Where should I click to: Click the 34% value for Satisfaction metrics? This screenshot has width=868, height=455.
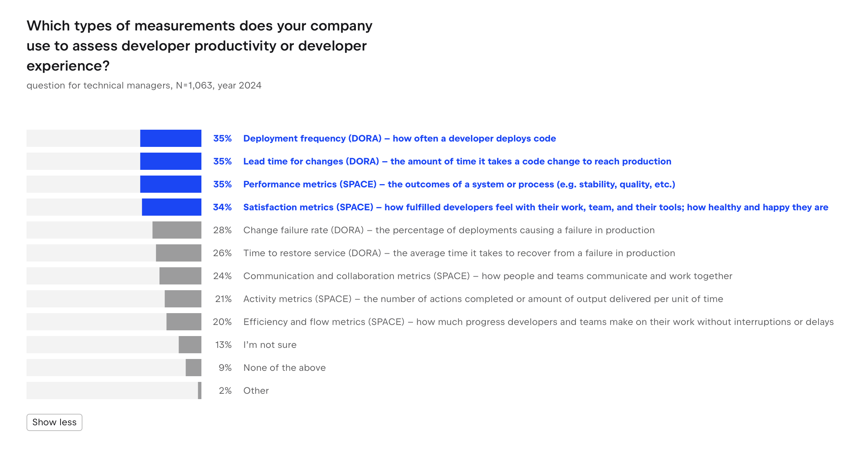coord(222,207)
